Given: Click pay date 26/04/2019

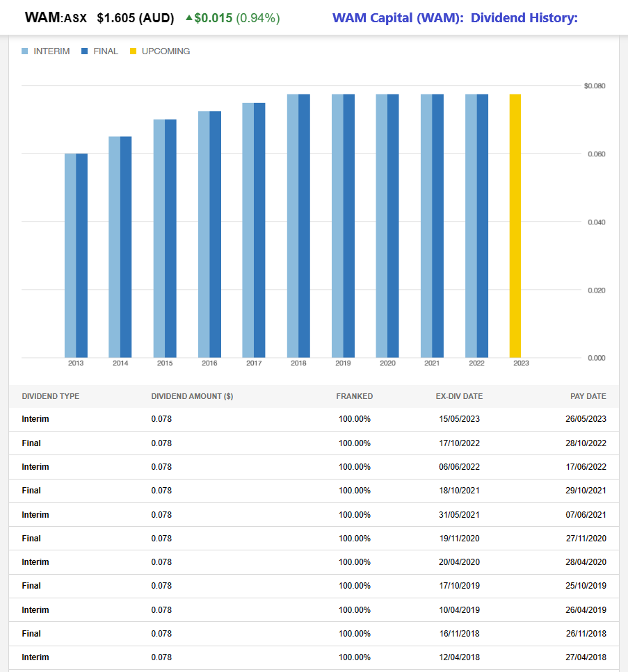Looking at the screenshot, I should point(586,610).
